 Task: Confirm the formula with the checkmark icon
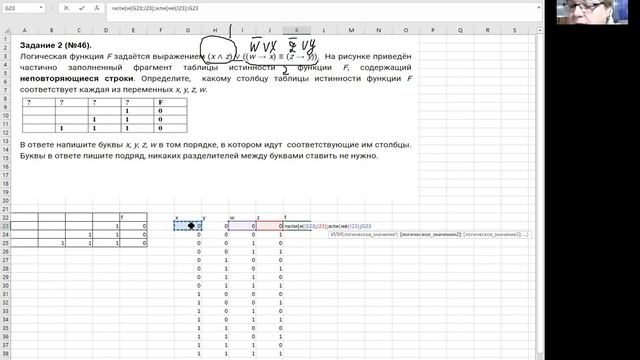click(x=81, y=8)
